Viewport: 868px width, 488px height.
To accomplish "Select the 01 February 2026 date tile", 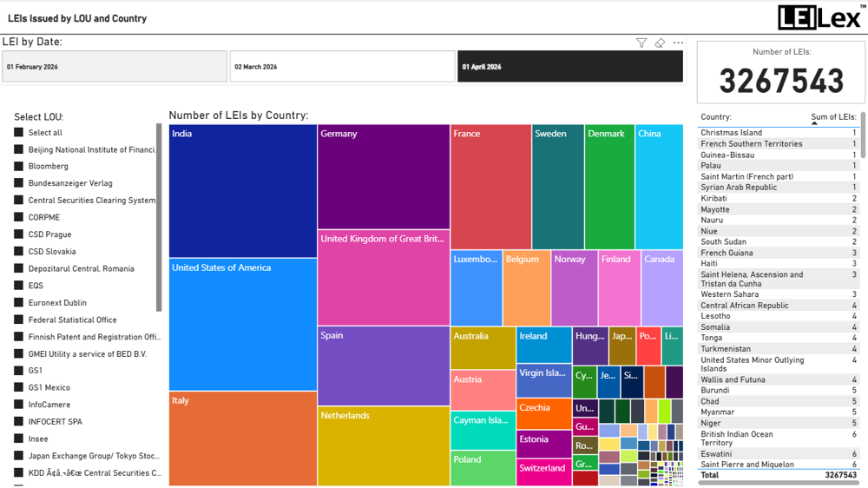I will (x=115, y=67).
